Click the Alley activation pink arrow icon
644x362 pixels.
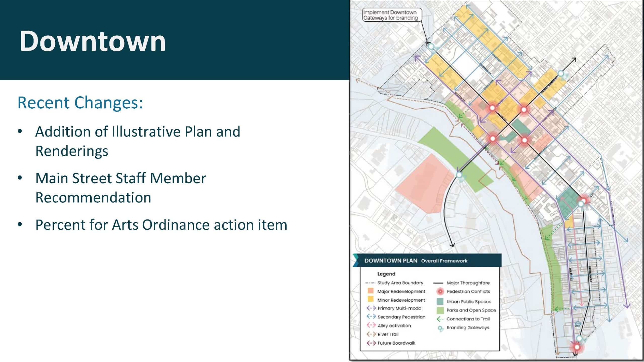click(x=371, y=325)
